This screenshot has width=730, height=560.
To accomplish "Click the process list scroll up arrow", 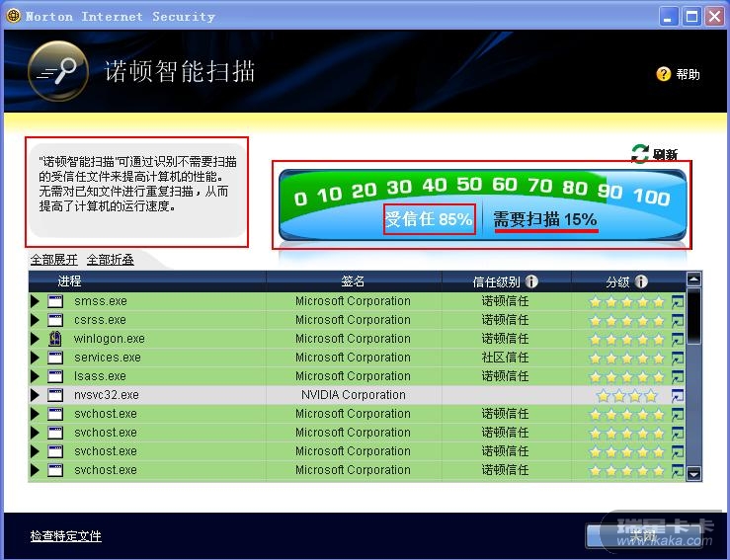I will pos(693,280).
